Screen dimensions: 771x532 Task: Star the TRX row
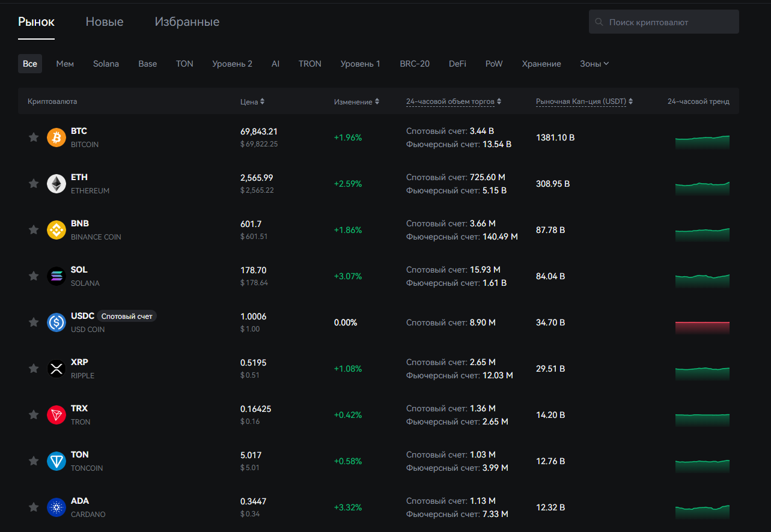34,415
